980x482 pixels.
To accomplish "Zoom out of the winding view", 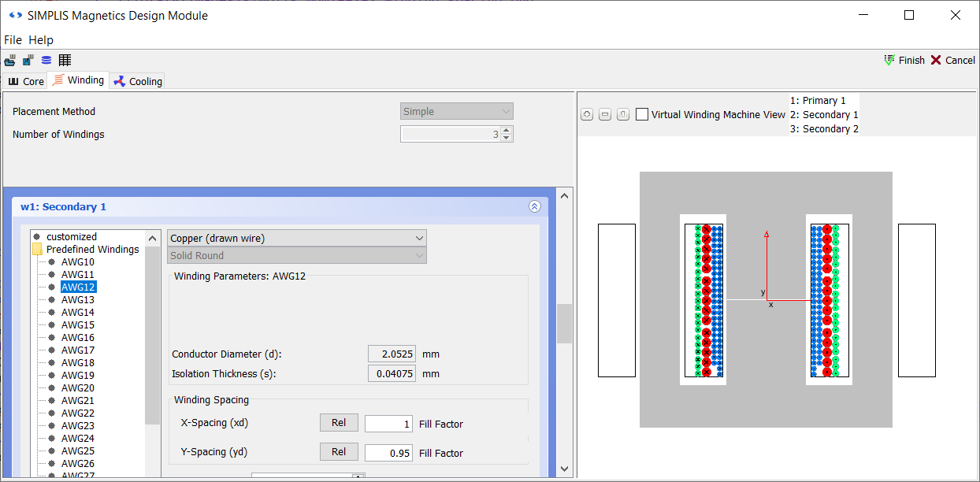I will (605, 115).
